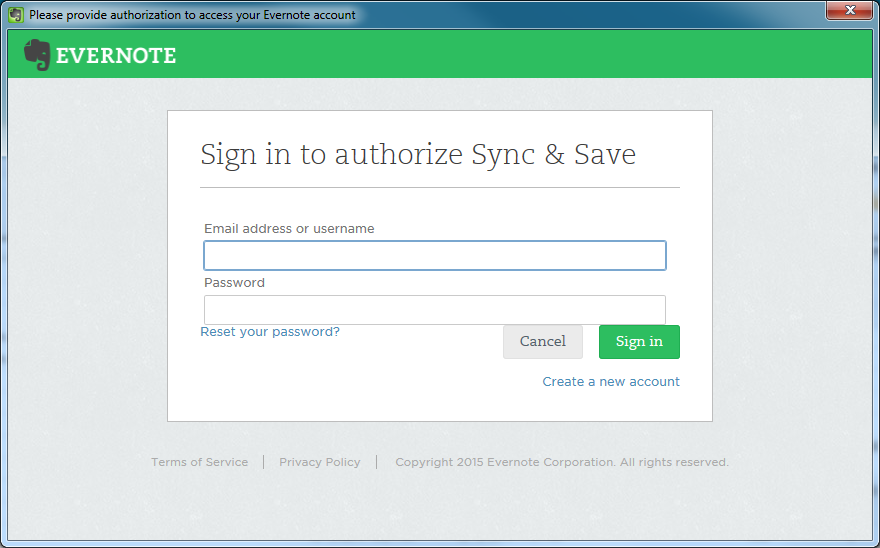This screenshot has width=880, height=548.
Task: Click the 'Password' field label
Action: tap(234, 282)
